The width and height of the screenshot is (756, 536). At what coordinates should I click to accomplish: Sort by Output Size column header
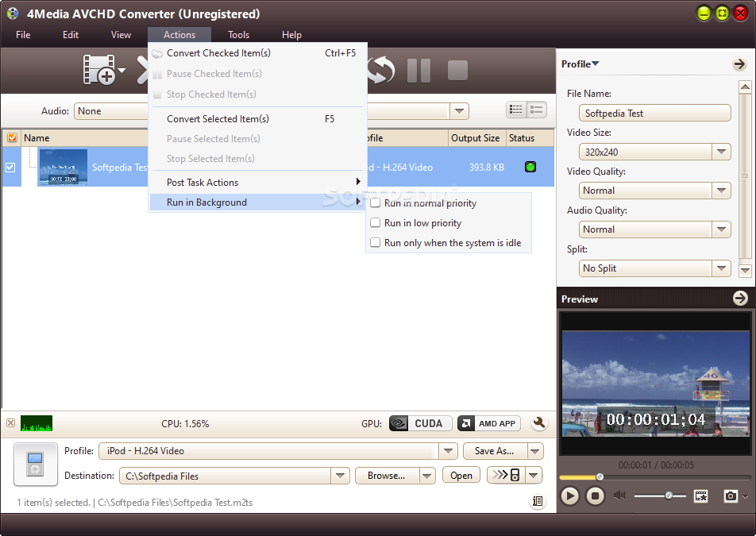pyautogui.click(x=476, y=138)
